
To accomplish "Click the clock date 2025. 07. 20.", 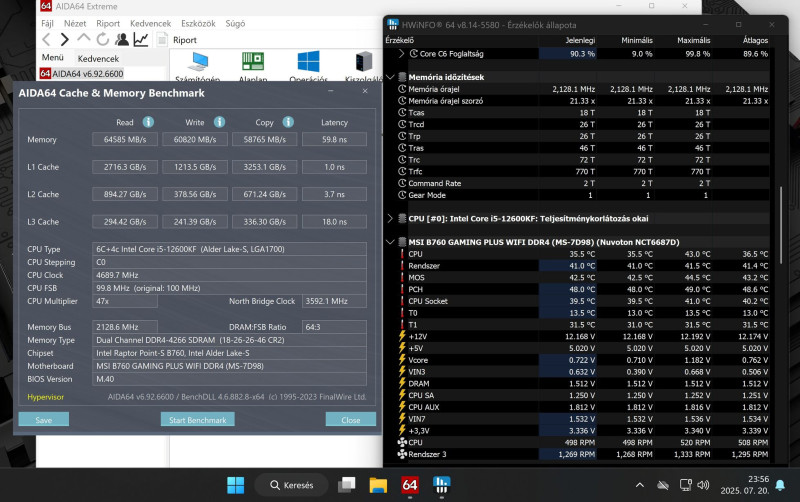I will 744,490.
